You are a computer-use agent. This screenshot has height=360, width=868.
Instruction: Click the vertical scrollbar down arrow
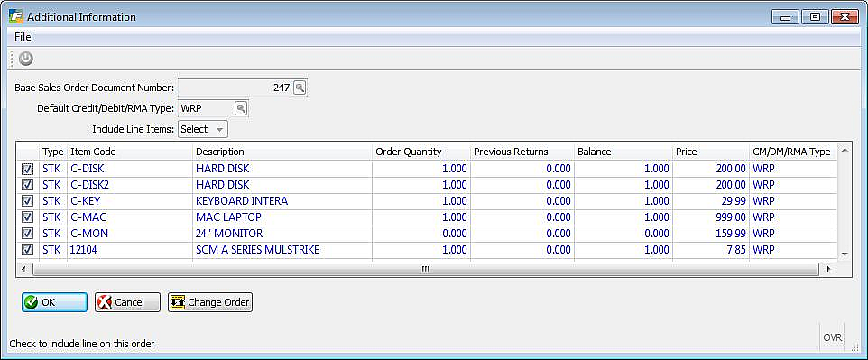pyautogui.click(x=845, y=254)
